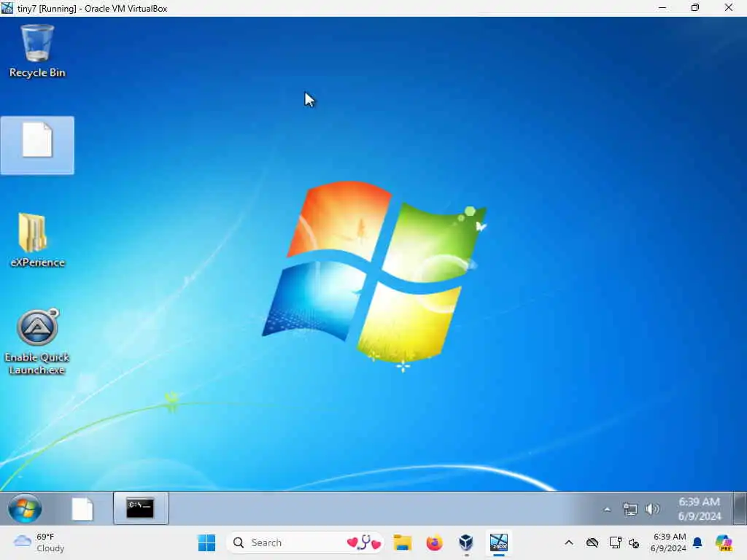747x560 pixels.
Task: Open the blank file pinned on VM taskbar
Action: pos(82,508)
